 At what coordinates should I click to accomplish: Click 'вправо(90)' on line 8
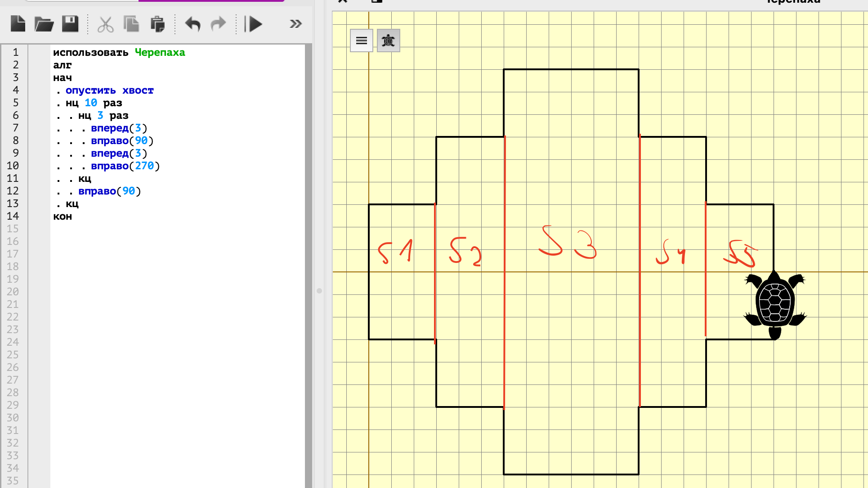point(122,141)
